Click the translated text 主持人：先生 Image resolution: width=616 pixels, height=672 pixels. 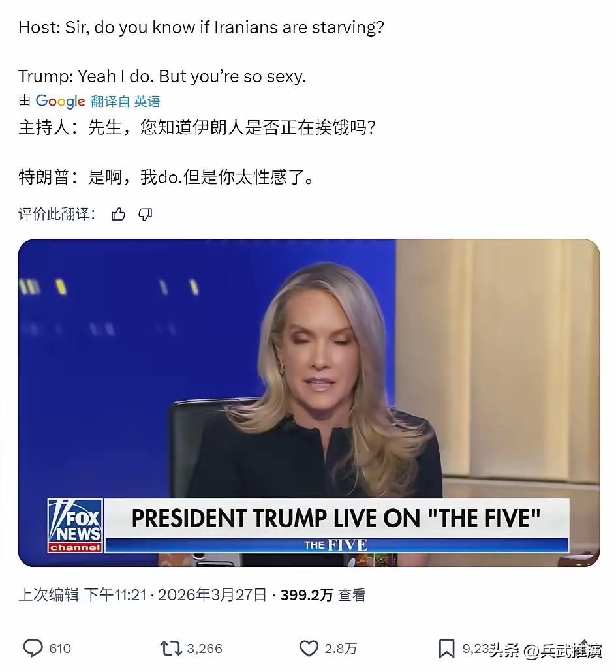pyautogui.click(x=70, y=127)
